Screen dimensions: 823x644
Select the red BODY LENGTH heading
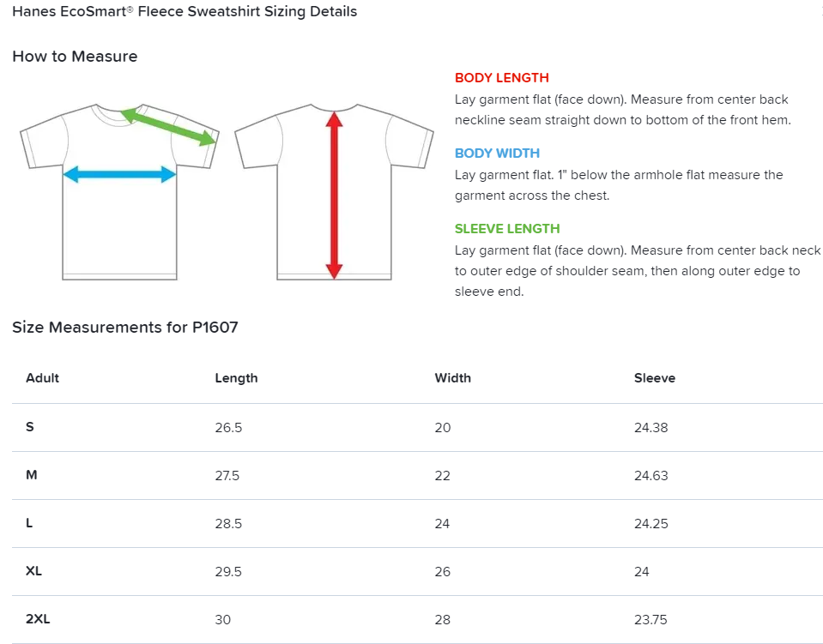click(501, 78)
